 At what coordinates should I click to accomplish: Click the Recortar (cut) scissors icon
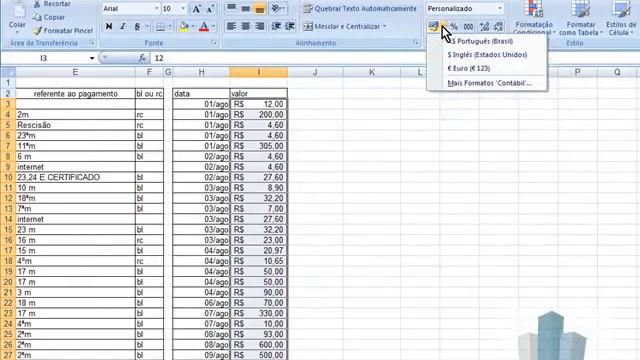[x=37, y=4]
